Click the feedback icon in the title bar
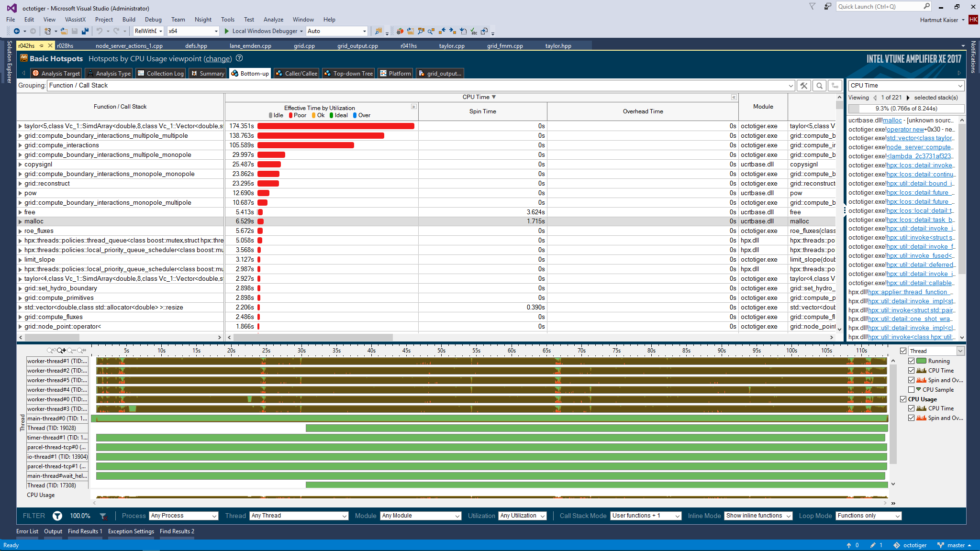 click(828, 6)
